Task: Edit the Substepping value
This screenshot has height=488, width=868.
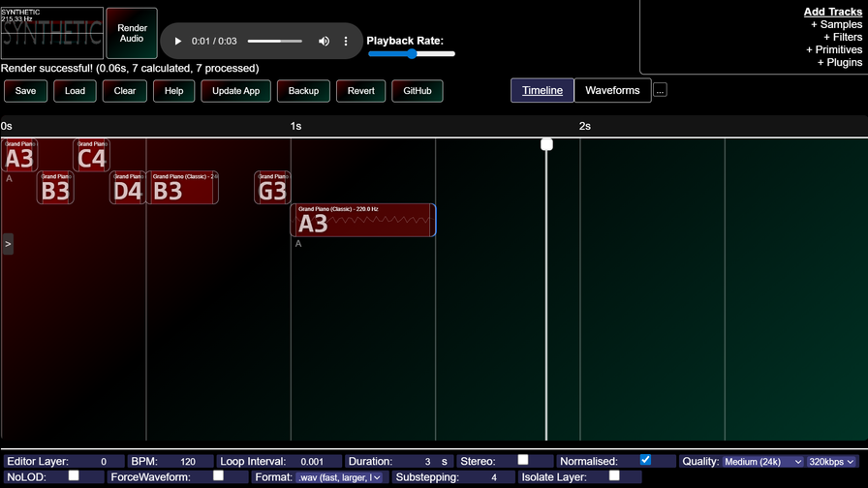Action: point(494,477)
